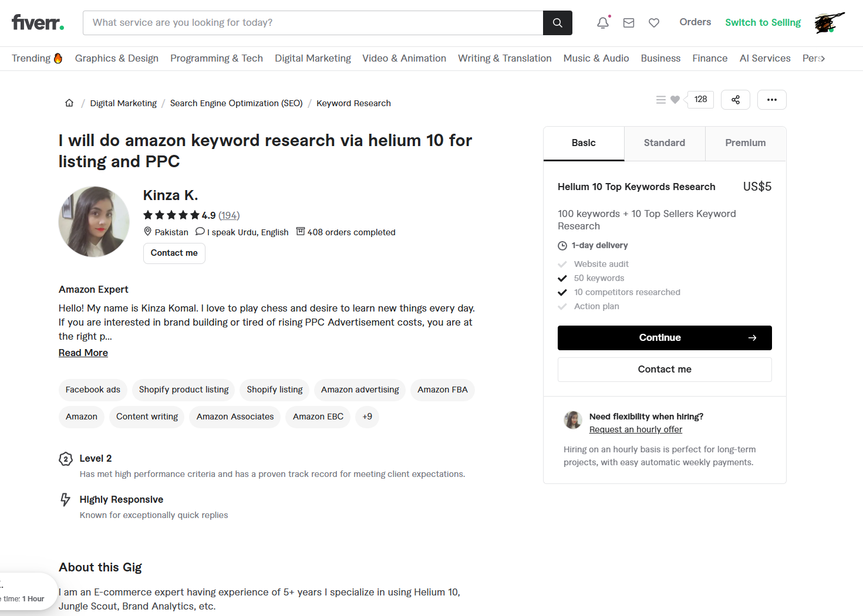Go to home via breadcrumb house icon
This screenshot has height=616, width=863.
69,103
